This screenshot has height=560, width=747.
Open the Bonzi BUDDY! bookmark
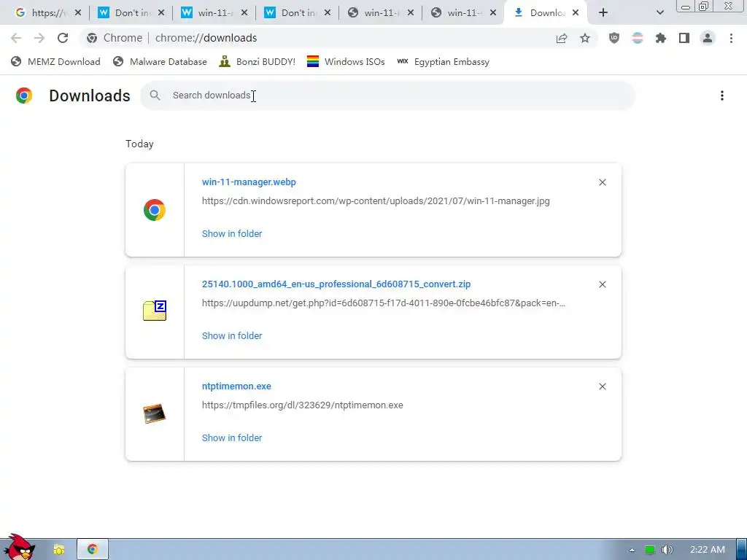(258, 62)
